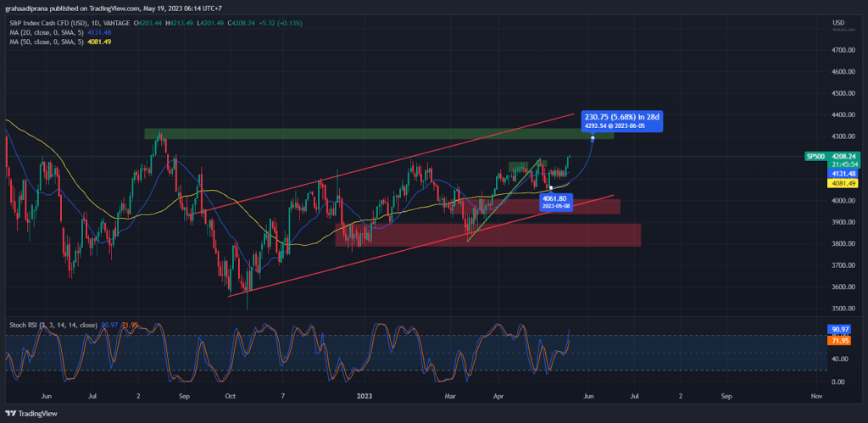The image size is (868, 423).
Task: Click 3500.00 on the price axis
Action: point(843,309)
